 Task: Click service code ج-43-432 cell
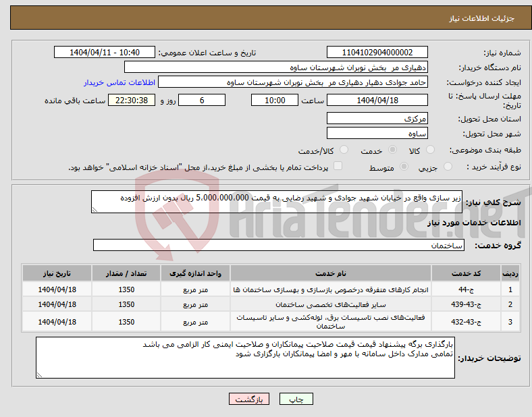[x=467, y=321]
